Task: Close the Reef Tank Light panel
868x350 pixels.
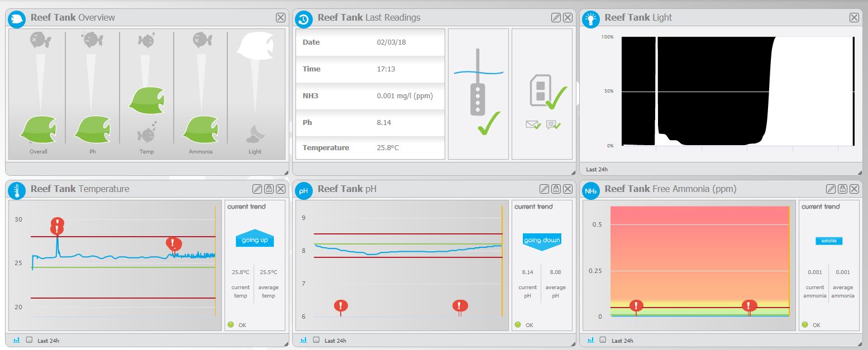Action: coord(854,17)
